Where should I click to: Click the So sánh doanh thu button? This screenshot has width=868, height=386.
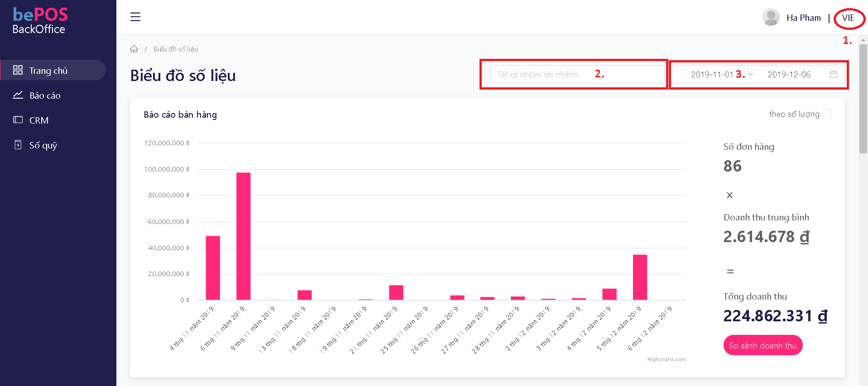(762, 345)
